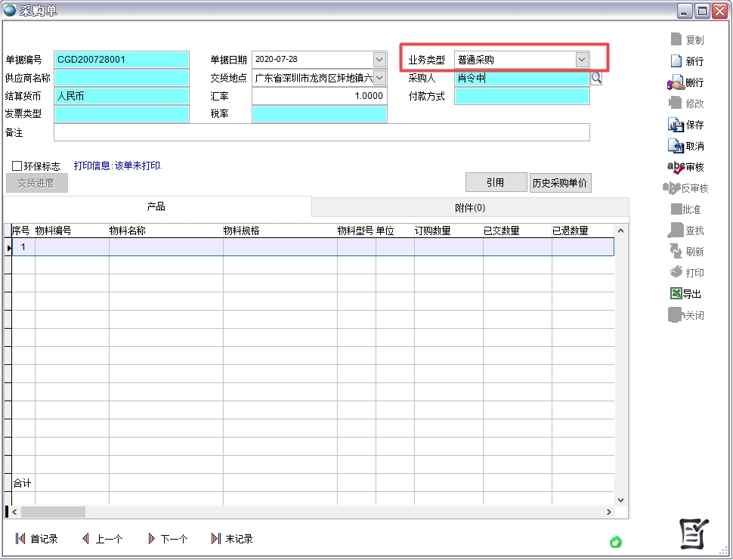Click the 新行 (new row) icon
This screenshot has height=560, width=733.
[676, 61]
